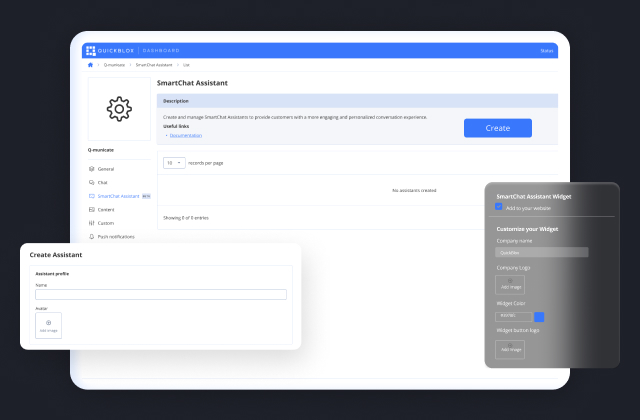The image size is (640, 420).
Task: Click the QuickBlox logo icon
Action: 91,51
